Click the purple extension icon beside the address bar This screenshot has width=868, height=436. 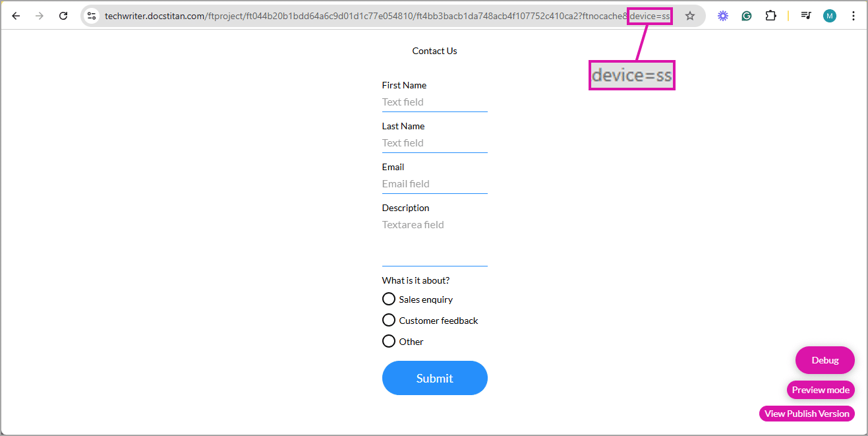click(722, 15)
